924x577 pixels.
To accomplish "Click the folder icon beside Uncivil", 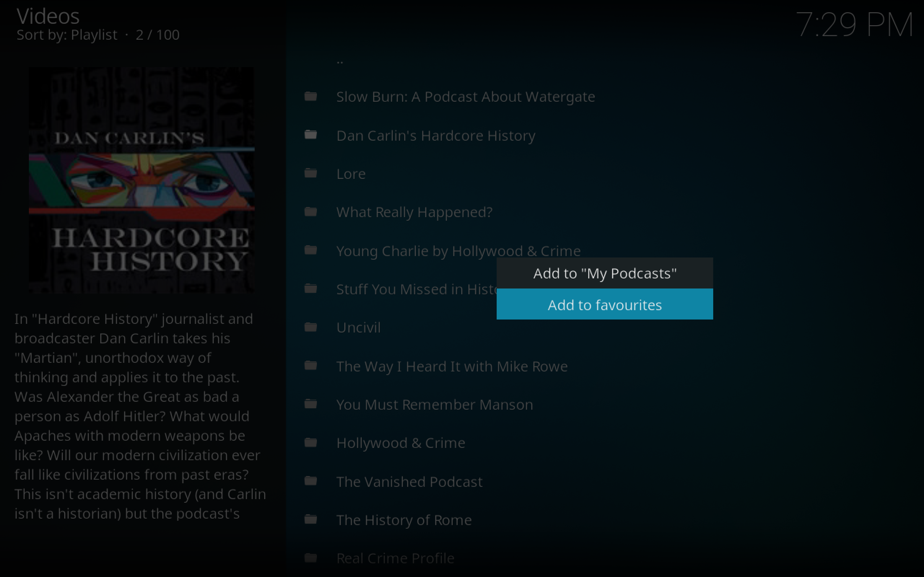I will pyautogui.click(x=310, y=327).
